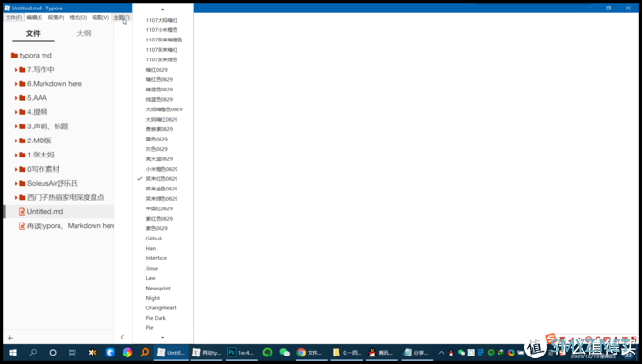Select the Newsprint theme
Viewport: 642px width, 364px height.
point(158,288)
